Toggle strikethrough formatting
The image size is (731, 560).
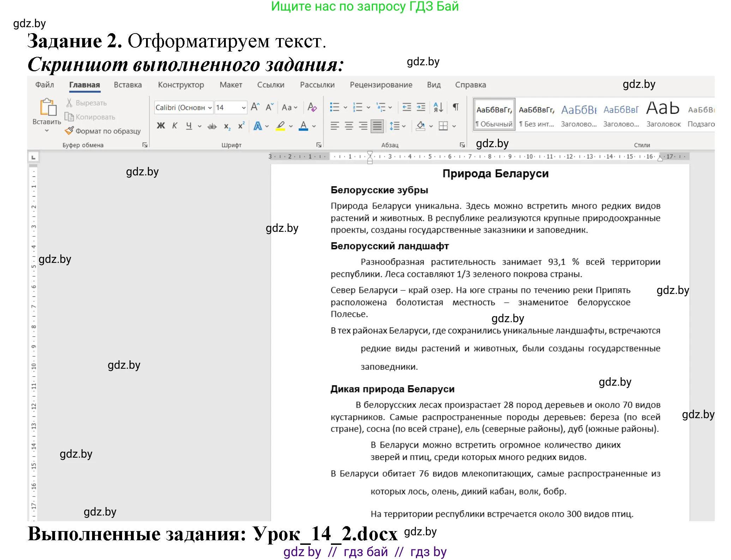click(x=212, y=126)
